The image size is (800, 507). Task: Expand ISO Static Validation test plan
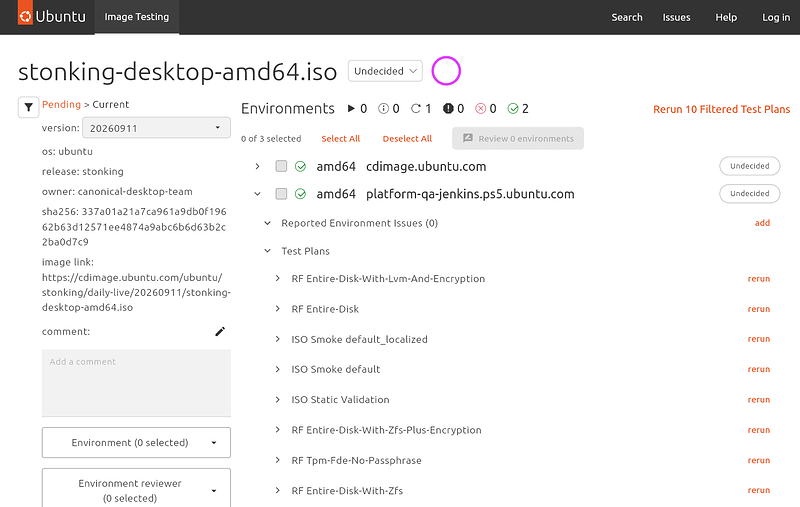pos(278,399)
